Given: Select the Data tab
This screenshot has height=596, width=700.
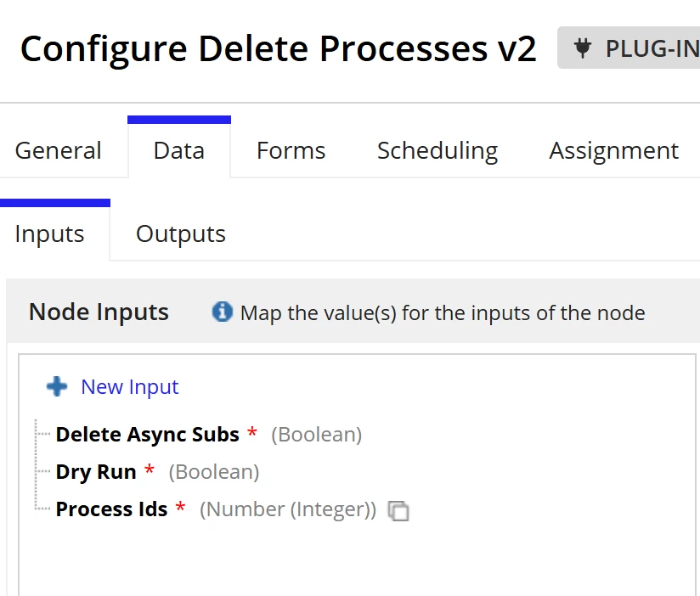Looking at the screenshot, I should 179,150.
